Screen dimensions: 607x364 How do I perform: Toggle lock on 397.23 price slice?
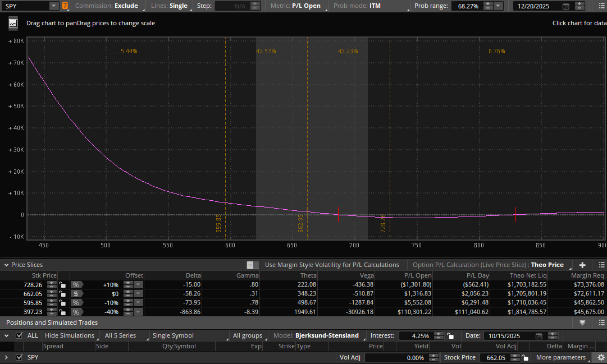[62, 312]
